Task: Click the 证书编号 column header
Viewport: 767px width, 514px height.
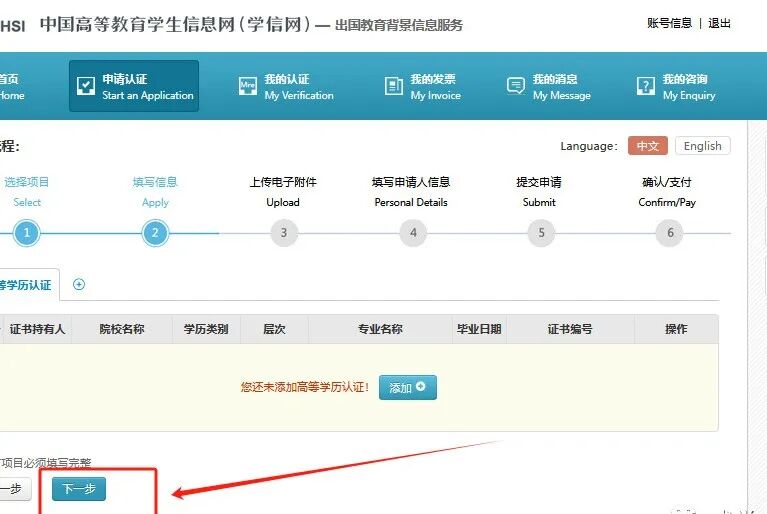Action: [570, 329]
